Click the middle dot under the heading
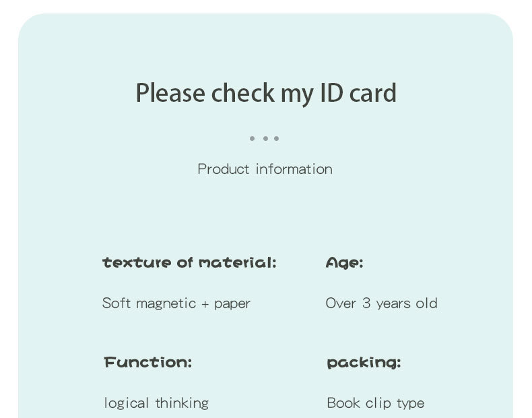532x418 pixels. click(265, 138)
